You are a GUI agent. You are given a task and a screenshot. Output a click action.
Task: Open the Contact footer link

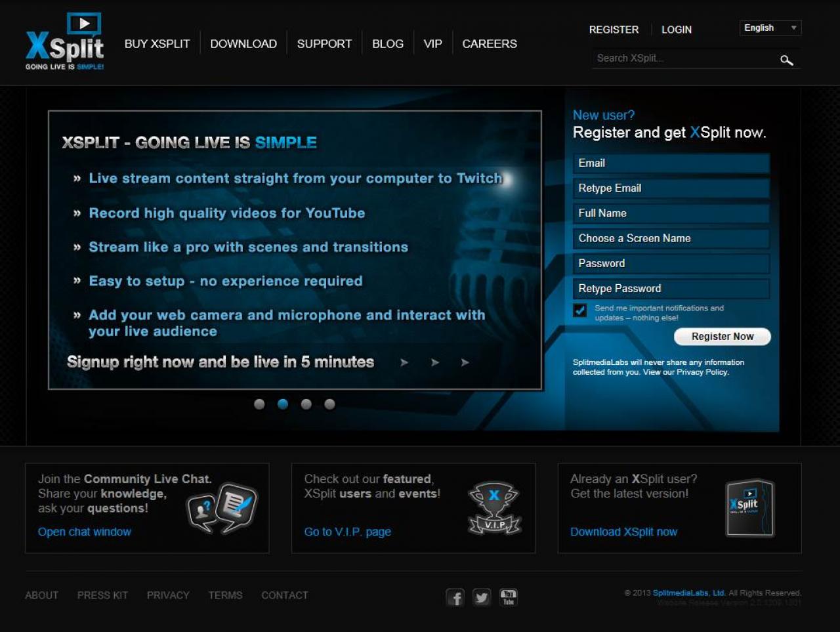(x=285, y=595)
